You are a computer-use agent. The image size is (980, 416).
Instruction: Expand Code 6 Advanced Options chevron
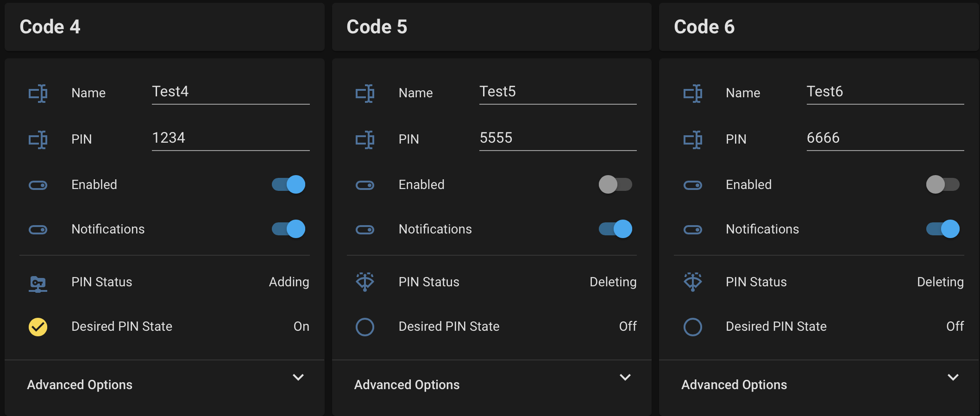pos(953,378)
